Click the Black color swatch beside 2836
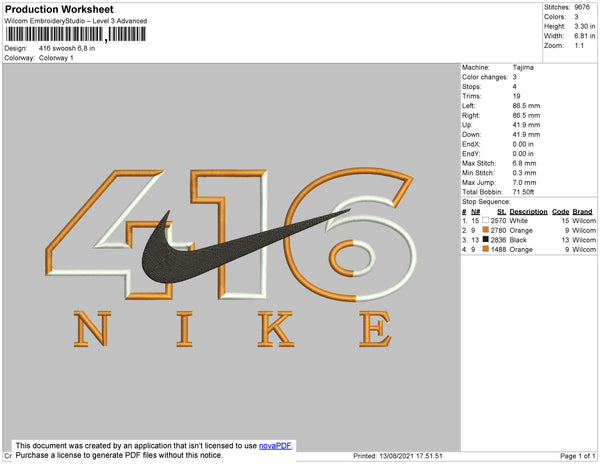The width and height of the screenshot is (600, 464). pyautogui.click(x=486, y=239)
